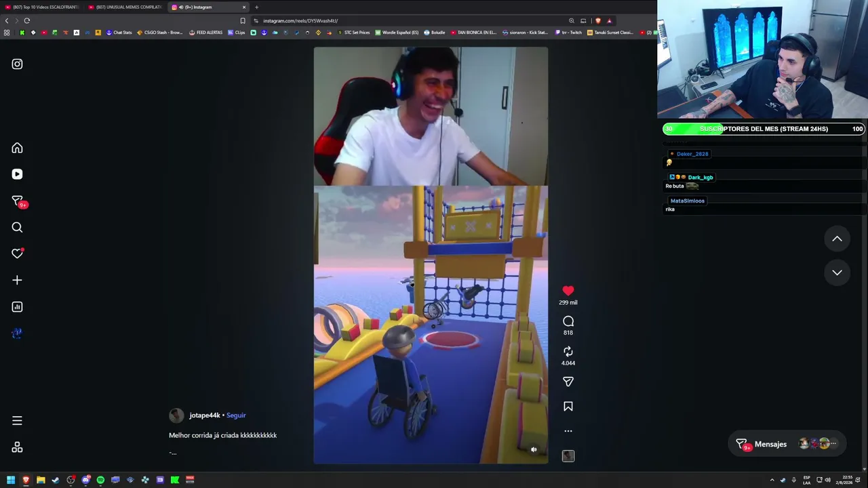Open the Wordle Español bookmark

(397, 33)
